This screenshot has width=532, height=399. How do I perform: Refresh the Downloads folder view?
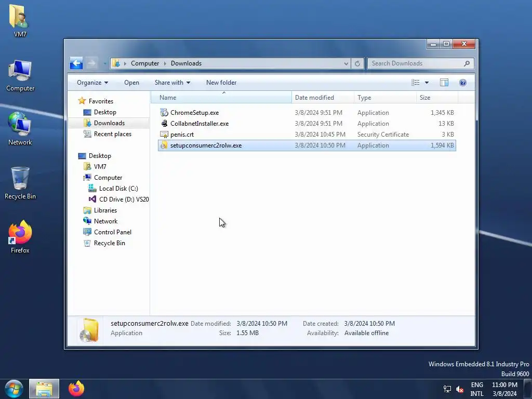click(357, 63)
